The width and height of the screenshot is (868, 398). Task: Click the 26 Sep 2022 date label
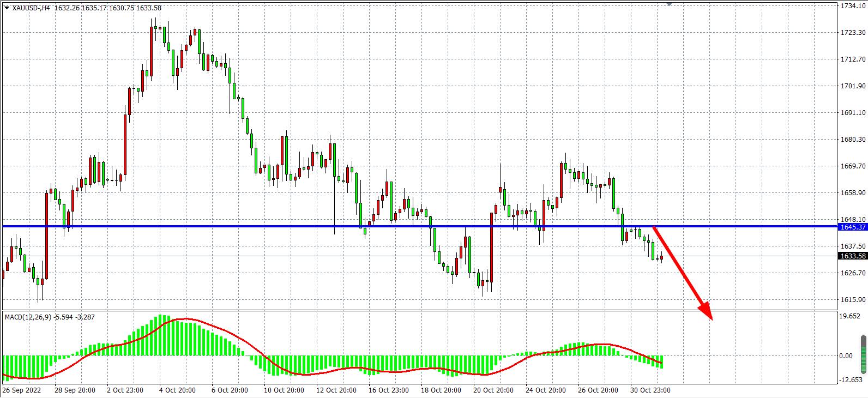click(x=22, y=390)
